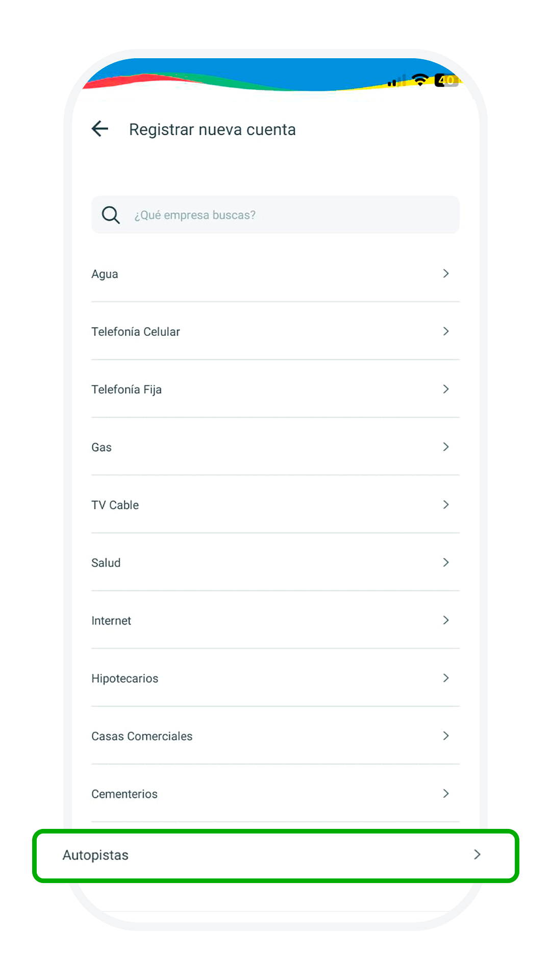Open the Internet category
Screen dimensions: 551x980
click(x=111, y=621)
